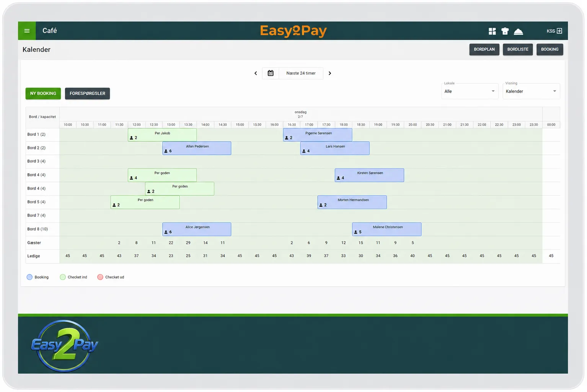Click the 18:00 time column header
This screenshot has height=392, width=587.
click(x=344, y=125)
